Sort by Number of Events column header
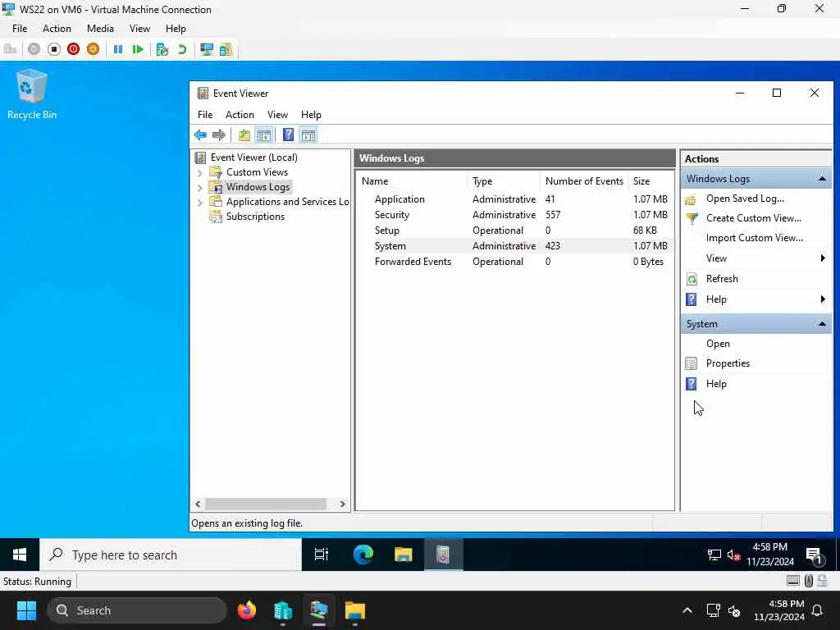 pos(584,181)
